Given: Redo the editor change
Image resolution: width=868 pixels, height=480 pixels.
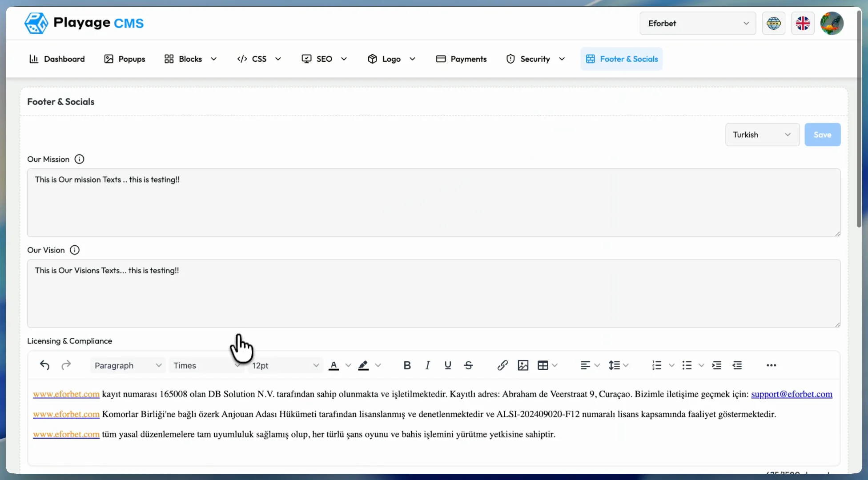Looking at the screenshot, I should [x=66, y=365].
